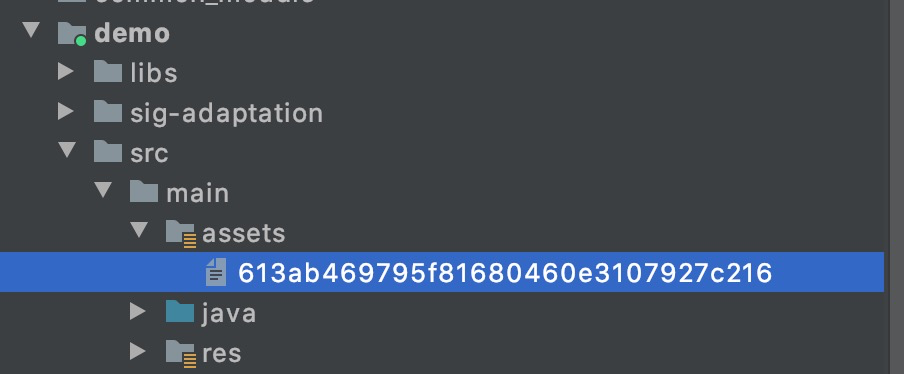This screenshot has width=904, height=374.
Task: Click the main folder icon
Action: [x=144, y=192]
